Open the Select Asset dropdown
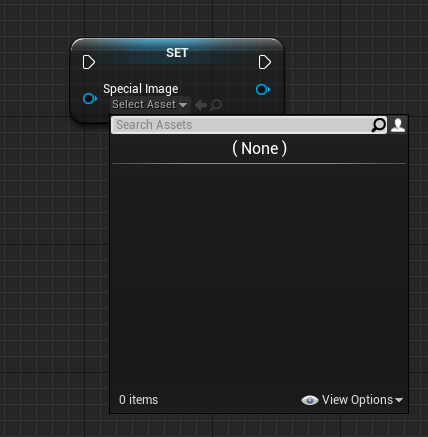 pos(150,105)
